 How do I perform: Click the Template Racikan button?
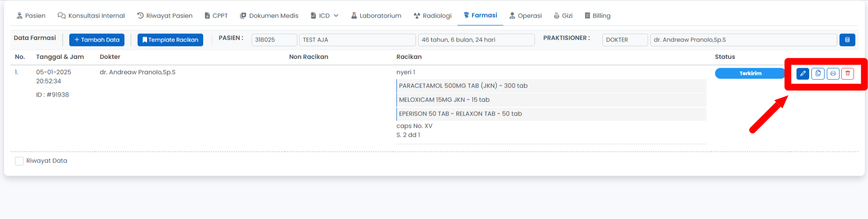coord(170,40)
